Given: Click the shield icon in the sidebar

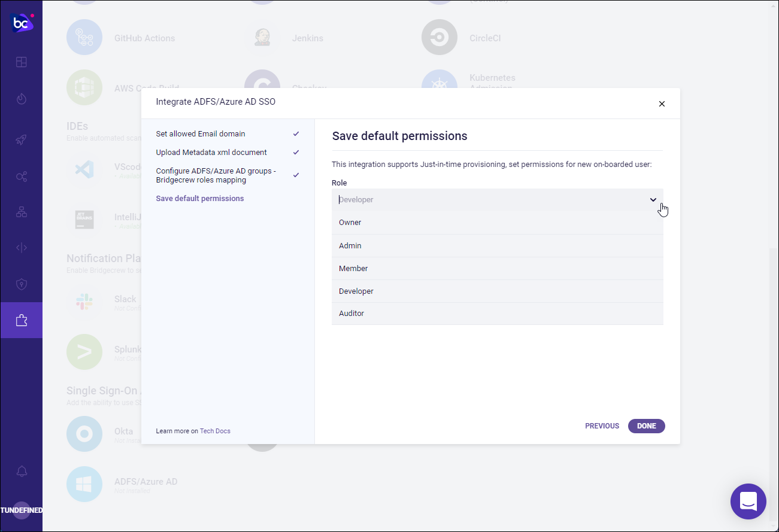Looking at the screenshot, I should [22, 284].
